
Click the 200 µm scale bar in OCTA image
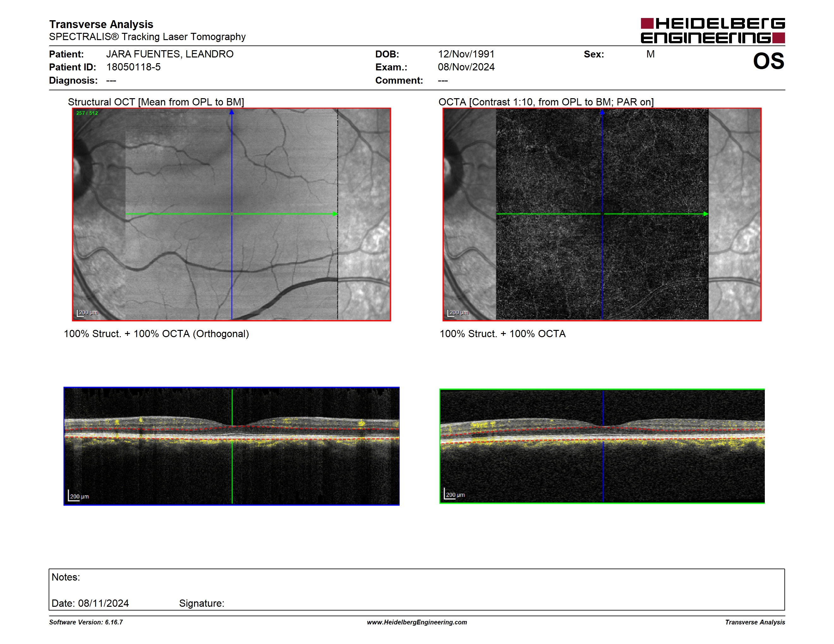coord(458,313)
